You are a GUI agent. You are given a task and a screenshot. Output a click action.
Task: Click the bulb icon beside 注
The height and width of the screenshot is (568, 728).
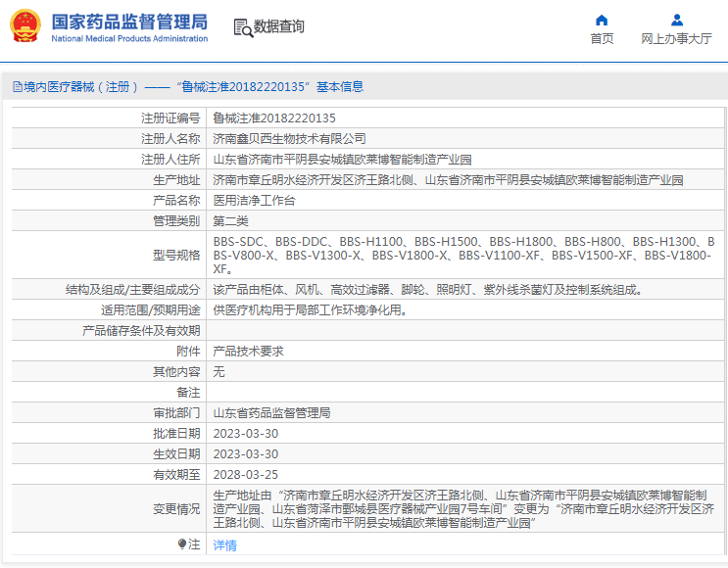point(181,544)
